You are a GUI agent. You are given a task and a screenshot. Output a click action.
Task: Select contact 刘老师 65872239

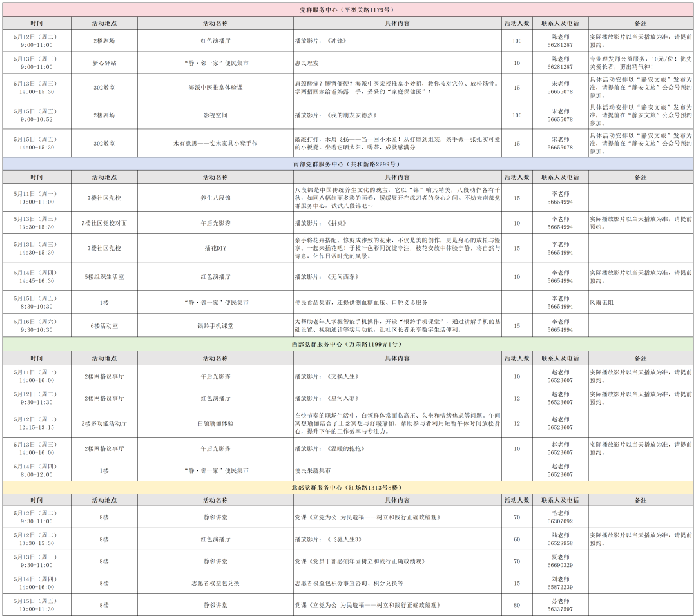(560, 583)
